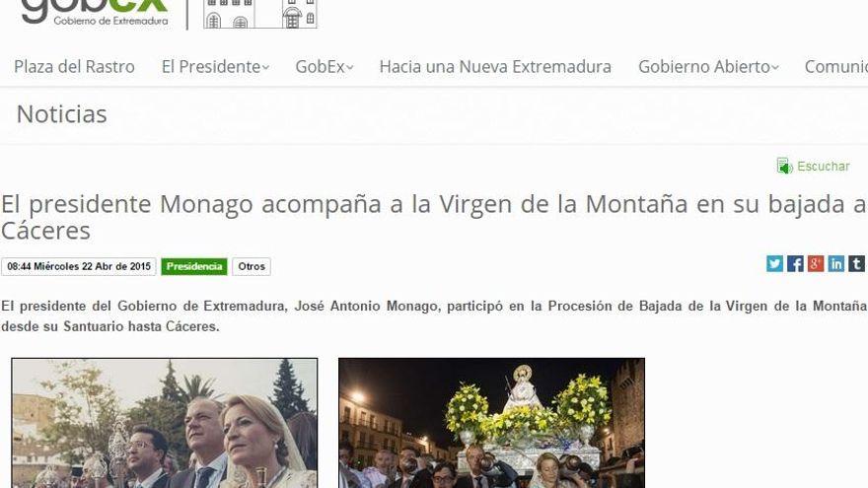The width and height of the screenshot is (868, 488).
Task: Open the night photo of the Virgin float
Action: [x=491, y=423]
